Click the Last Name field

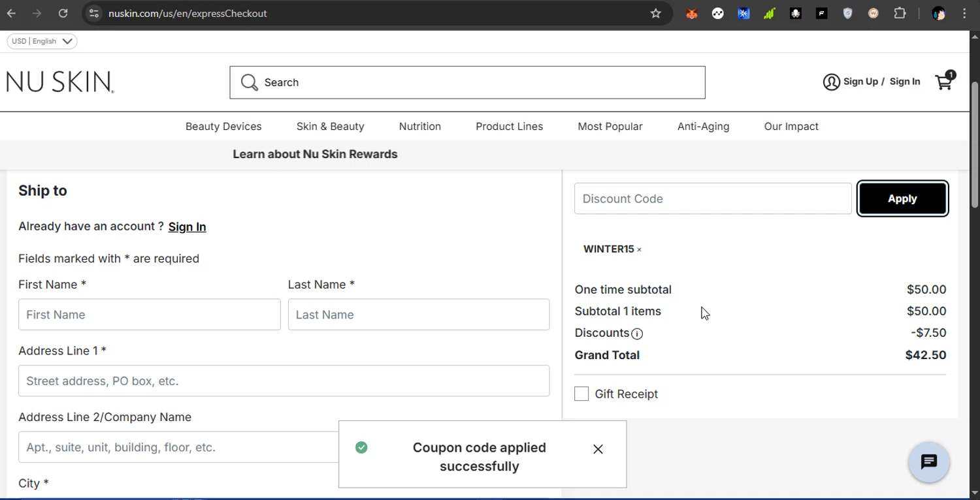pyautogui.click(x=419, y=315)
